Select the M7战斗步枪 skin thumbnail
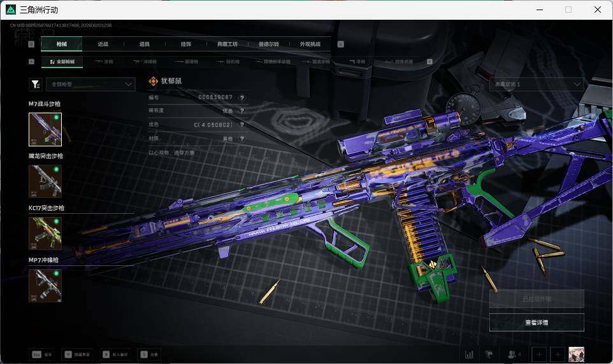The width and height of the screenshot is (613, 364). (45, 129)
